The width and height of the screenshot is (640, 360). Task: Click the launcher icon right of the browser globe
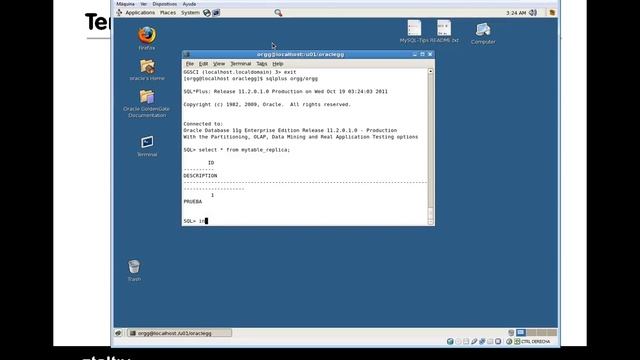point(216,13)
